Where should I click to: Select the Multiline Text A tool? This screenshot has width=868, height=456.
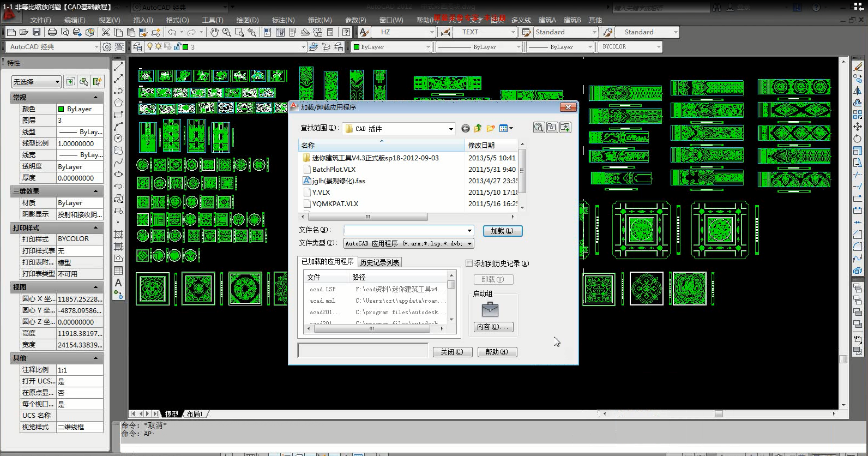pyautogui.click(x=118, y=283)
